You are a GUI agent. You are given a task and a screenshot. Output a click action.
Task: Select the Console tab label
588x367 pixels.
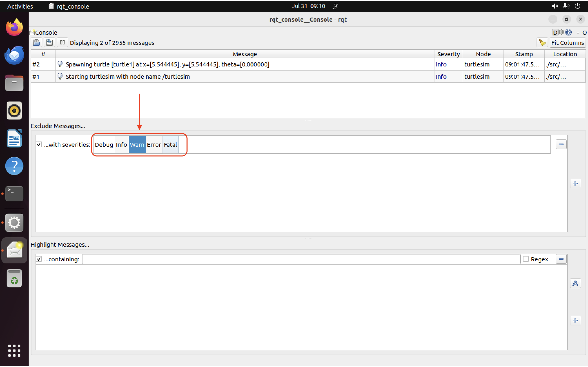click(46, 32)
